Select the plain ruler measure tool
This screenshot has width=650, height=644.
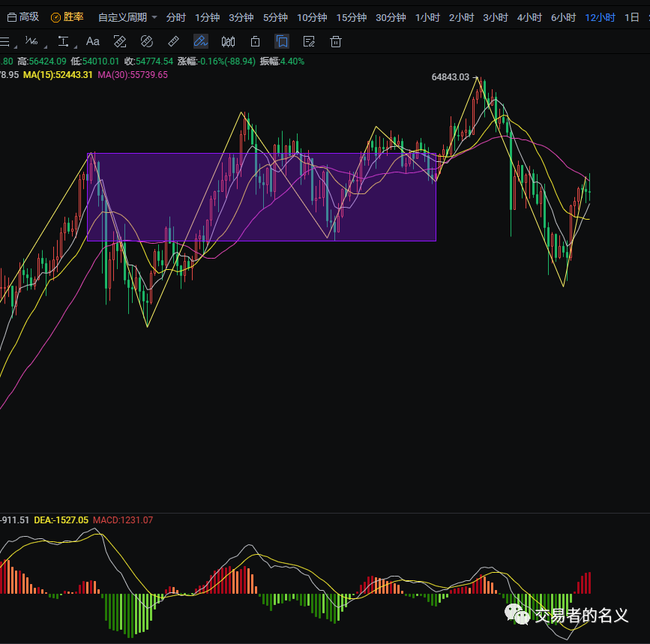click(x=173, y=41)
